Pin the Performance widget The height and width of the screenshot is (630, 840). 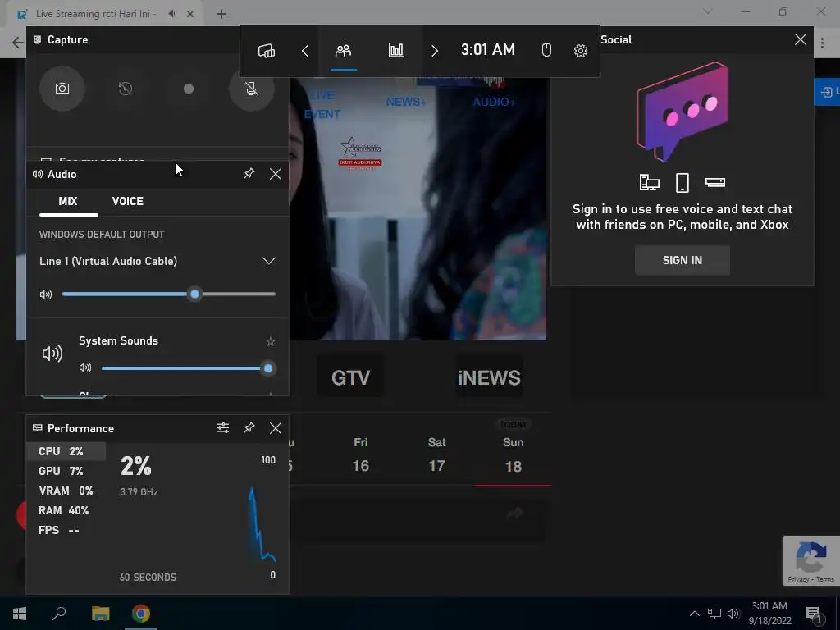pos(249,428)
